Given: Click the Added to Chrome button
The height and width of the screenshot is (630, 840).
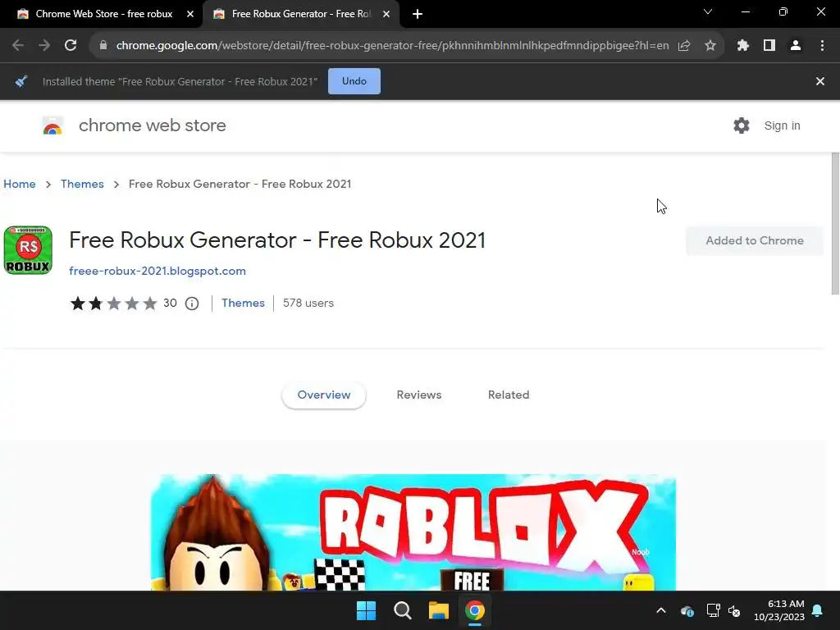Looking at the screenshot, I should click(x=755, y=240).
